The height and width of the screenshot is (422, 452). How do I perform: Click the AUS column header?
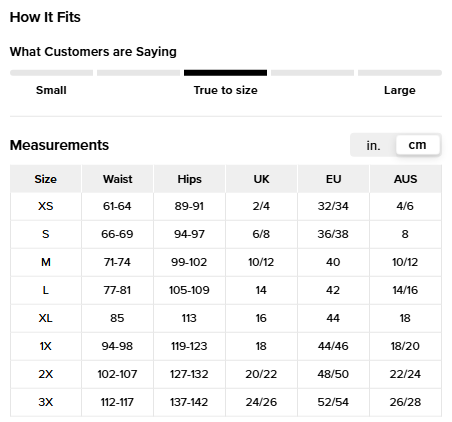405,179
